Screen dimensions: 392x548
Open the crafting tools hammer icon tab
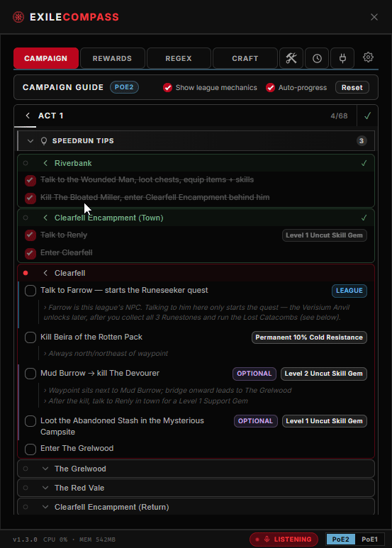point(291,58)
